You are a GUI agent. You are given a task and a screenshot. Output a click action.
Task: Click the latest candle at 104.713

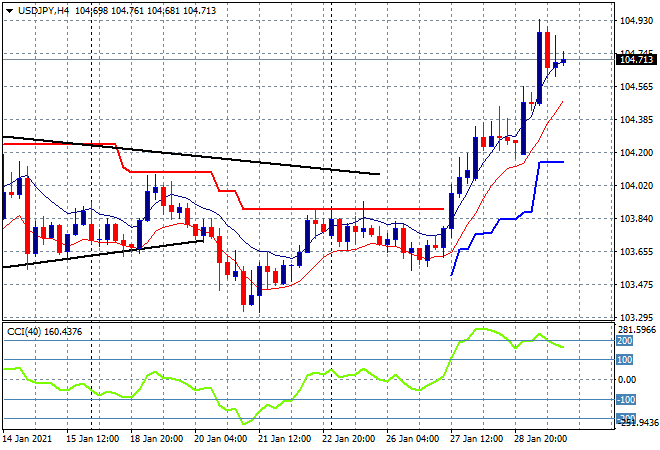point(563,61)
